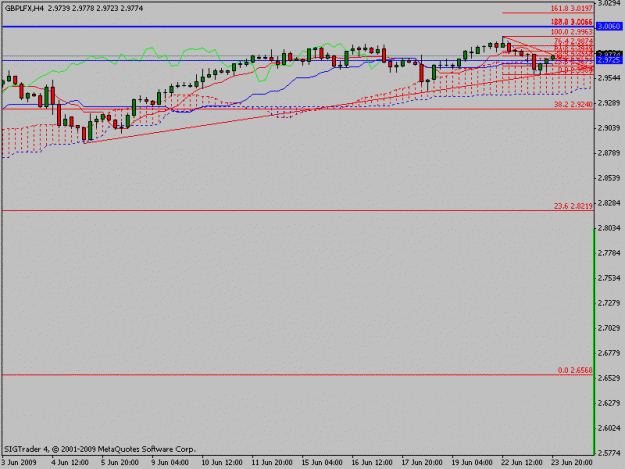Image resolution: width=625 pixels, height=469 pixels.
Task: Click the 2.7279 price axis value
Action: (x=609, y=303)
